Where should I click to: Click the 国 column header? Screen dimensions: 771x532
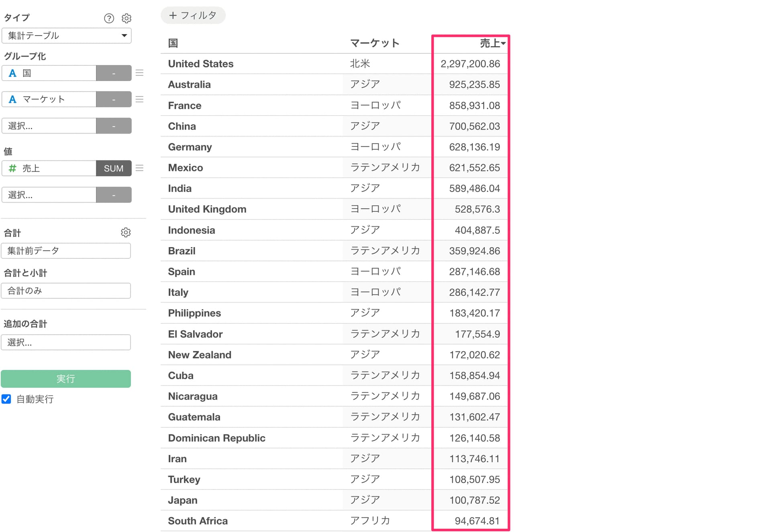[x=173, y=43]
